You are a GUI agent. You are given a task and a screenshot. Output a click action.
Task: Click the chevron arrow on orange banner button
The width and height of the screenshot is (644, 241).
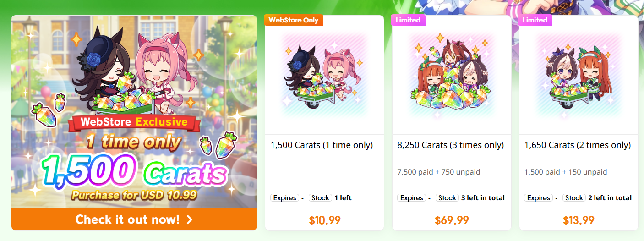[190, 220]
